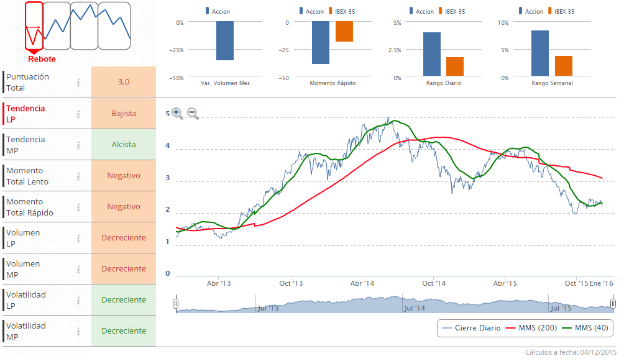Screen dimensions: 624x364
Task: Click the zoom out magnifier icon
Action: [193, 113]
